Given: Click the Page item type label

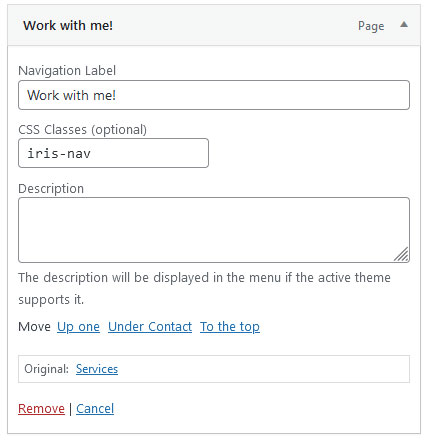Looking at the screenshot, I should point(371,26).
